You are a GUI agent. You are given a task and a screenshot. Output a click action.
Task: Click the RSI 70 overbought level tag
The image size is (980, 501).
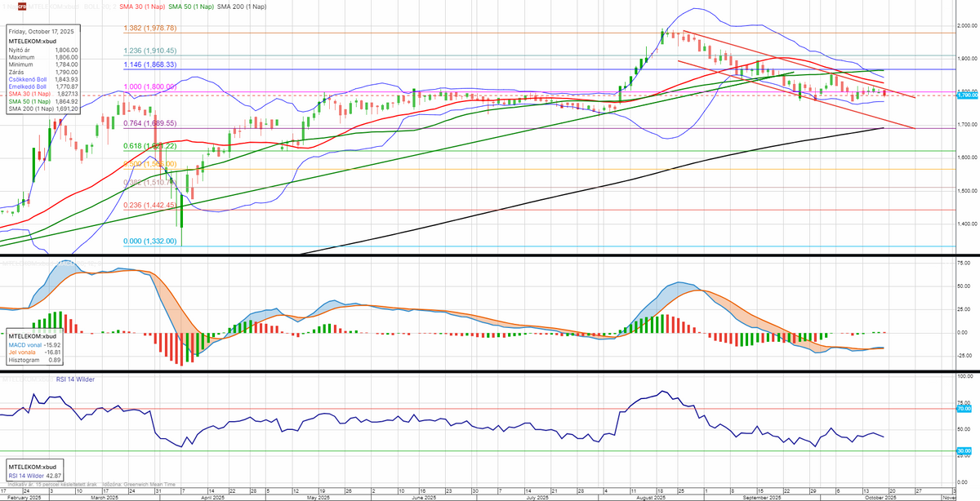click(964, 408)
